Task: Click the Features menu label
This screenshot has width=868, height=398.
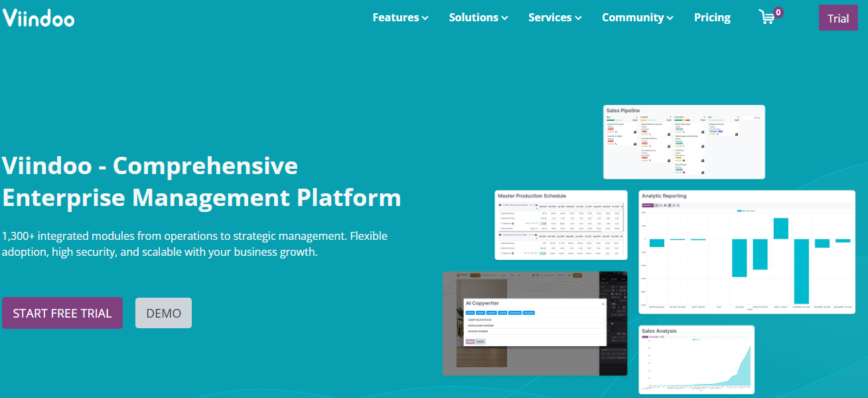Action: coord(396,18)
